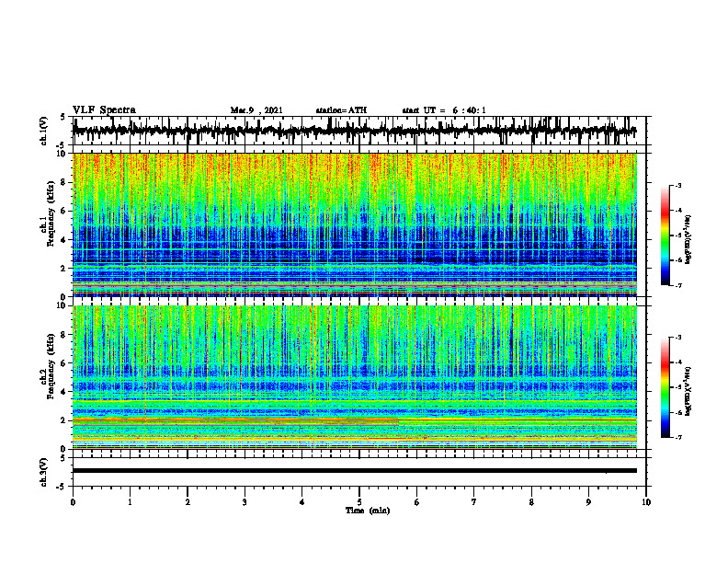Click the 'station=ATH' label

point(341,110)
